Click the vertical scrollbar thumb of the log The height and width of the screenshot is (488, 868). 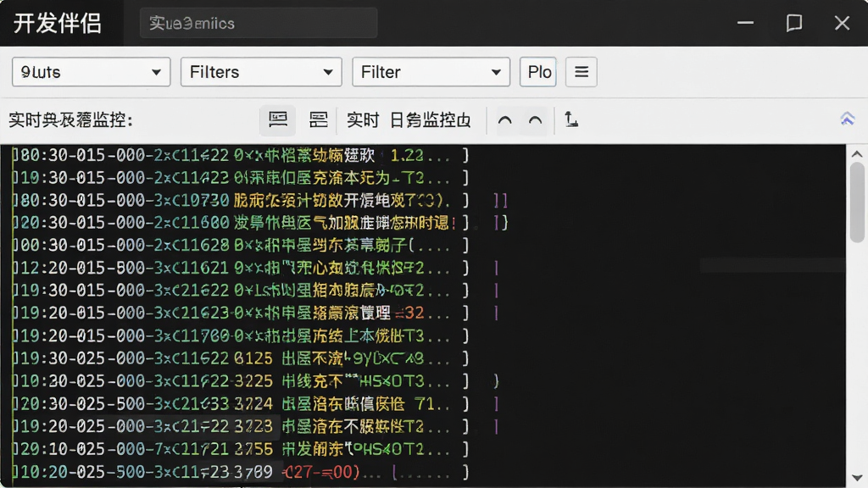(858, 202)
